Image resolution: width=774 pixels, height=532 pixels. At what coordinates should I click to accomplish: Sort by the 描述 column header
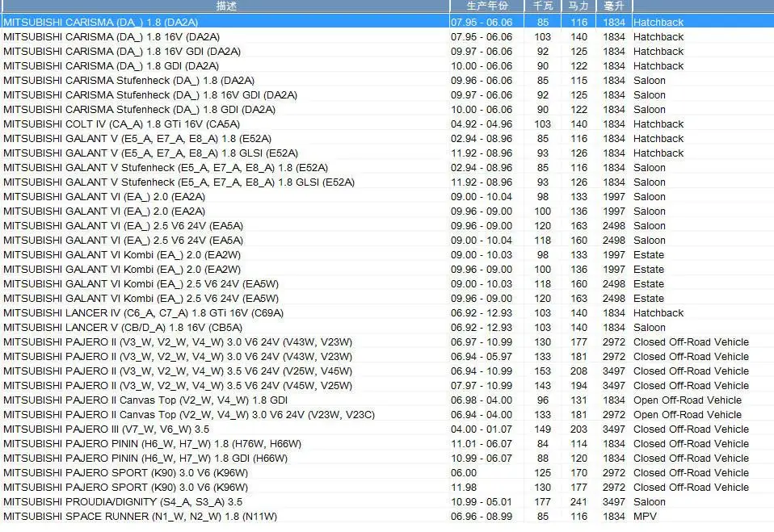pos(225,6)
